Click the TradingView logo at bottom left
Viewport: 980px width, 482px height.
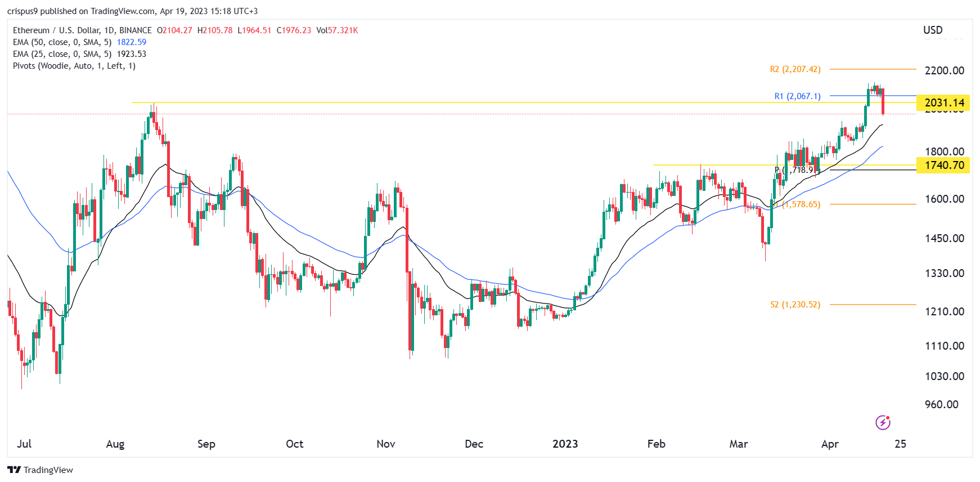40,470
